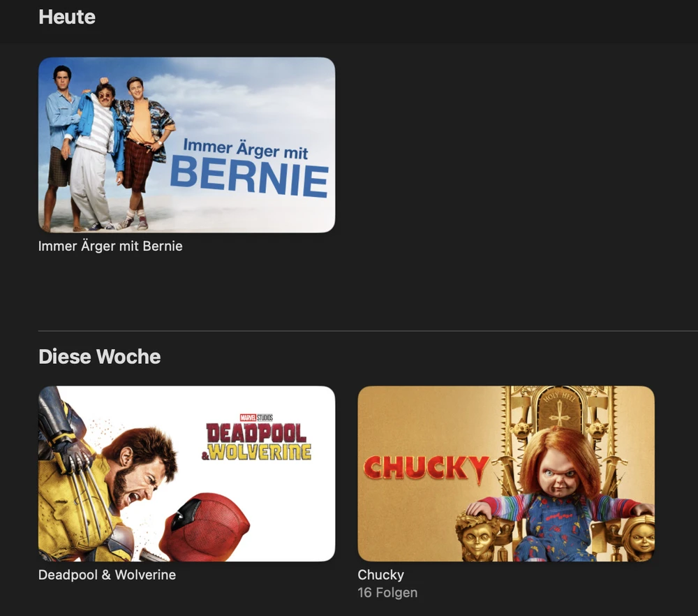
Task: Click the 'Heute' section heading
Action: (x=67, y=17)
